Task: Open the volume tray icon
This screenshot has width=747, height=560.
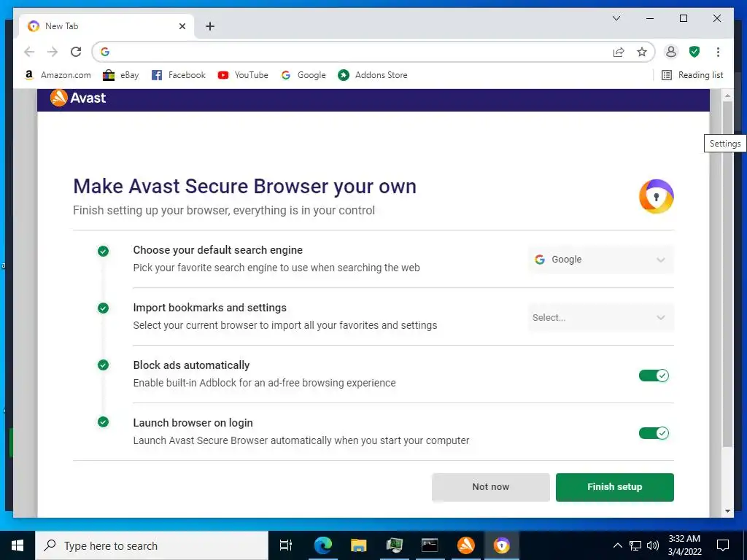Action: click(652, 545)
